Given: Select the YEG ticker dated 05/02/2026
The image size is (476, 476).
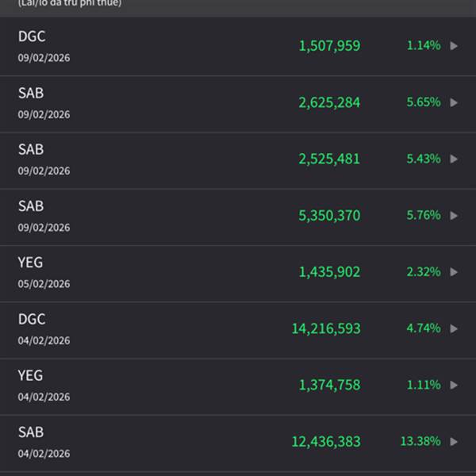Looking at the screenshot, I should (x=31, y=263).
